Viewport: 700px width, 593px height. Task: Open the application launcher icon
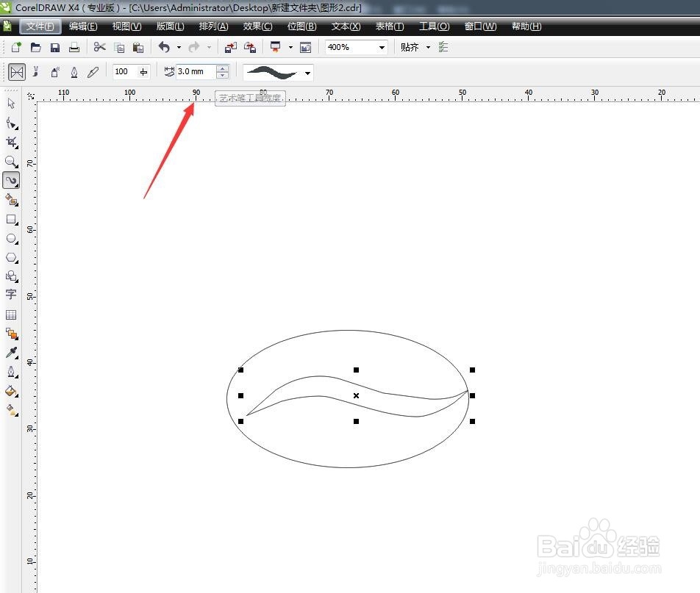276,47
